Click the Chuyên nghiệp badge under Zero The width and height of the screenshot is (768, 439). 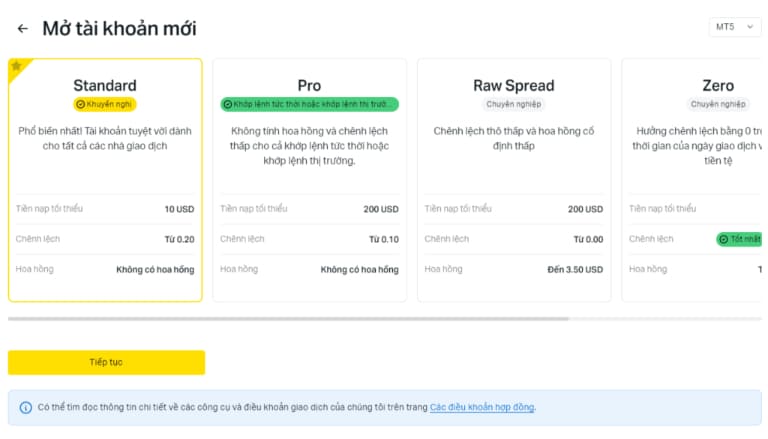click(x=717, y=104)
